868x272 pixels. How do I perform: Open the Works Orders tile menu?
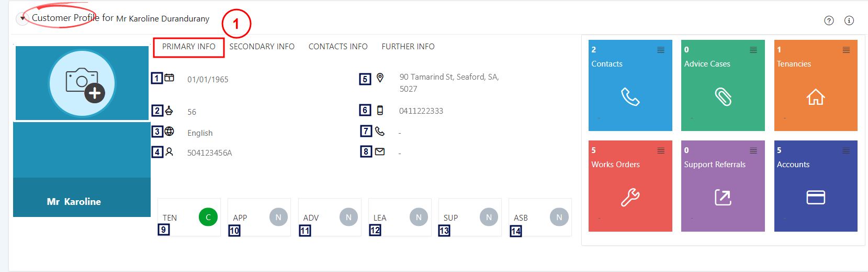(x=661, y=150)
